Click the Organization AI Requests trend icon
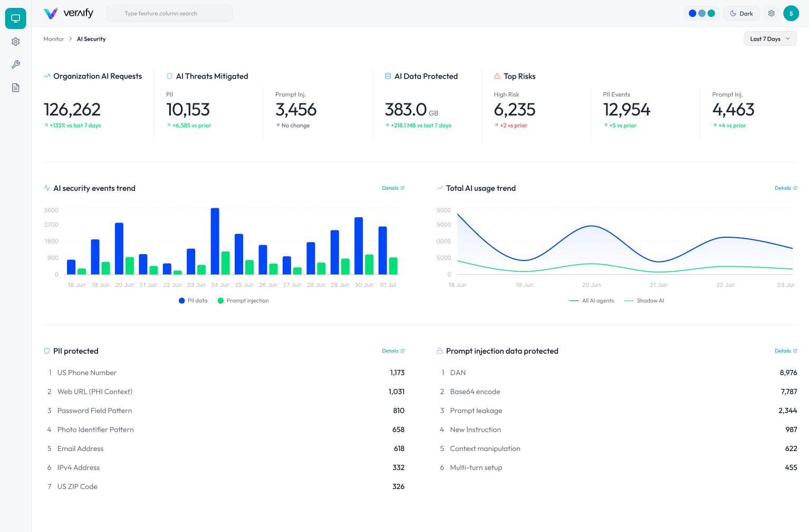Screen dimensions: 809x532 tap(47, 76)
